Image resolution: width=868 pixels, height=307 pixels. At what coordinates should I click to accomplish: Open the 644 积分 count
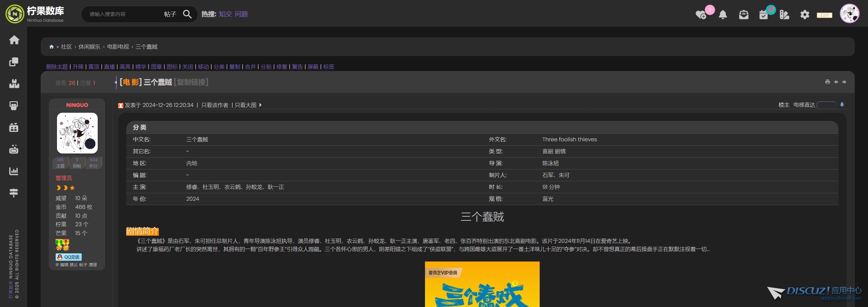point(94,163)
